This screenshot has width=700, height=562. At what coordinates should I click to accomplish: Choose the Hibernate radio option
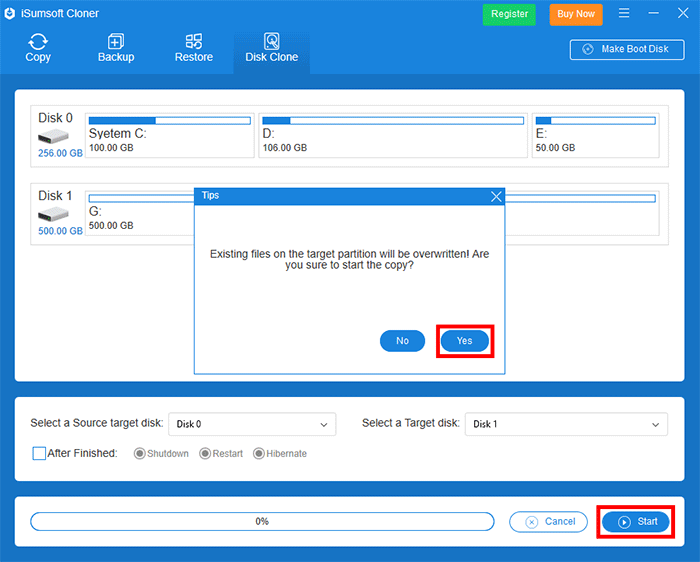pos(259,454)
